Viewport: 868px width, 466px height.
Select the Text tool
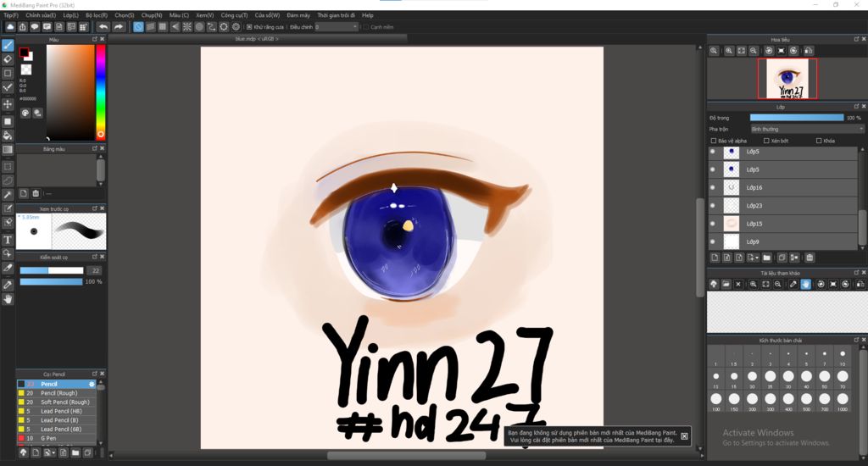tap(8, 240)
